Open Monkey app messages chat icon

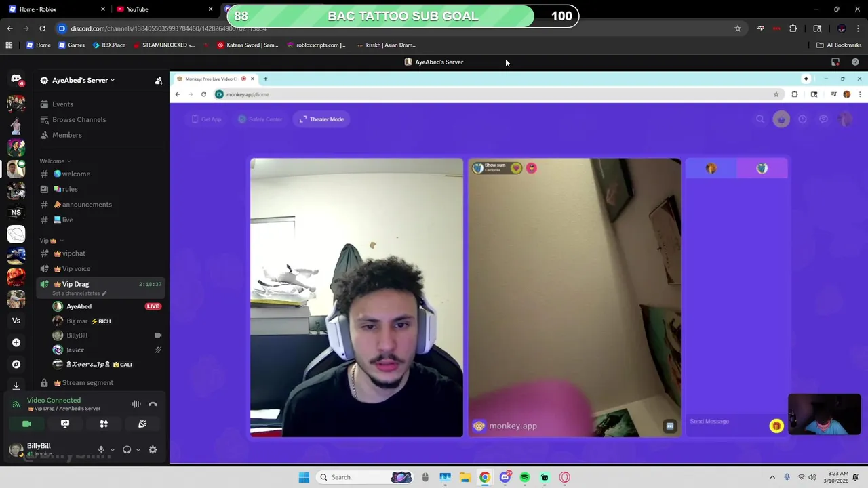pos(823,119)
